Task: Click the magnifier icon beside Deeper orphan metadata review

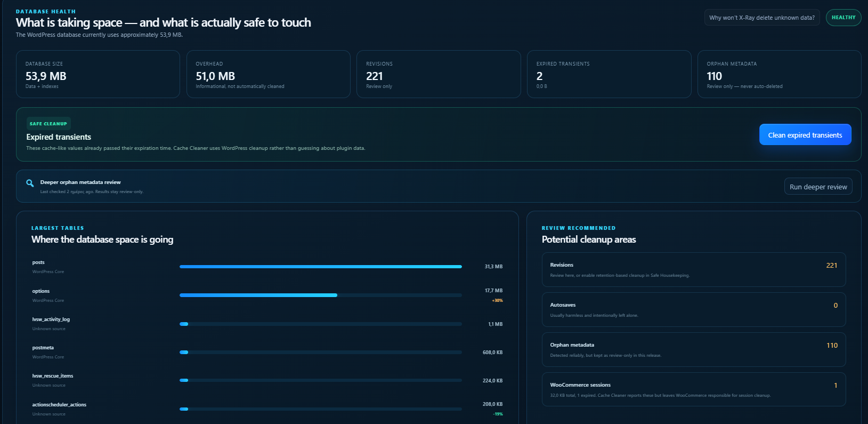Action: point(30,183)
